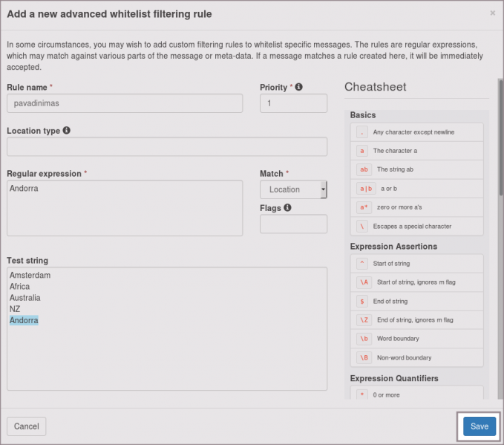Click the Save button
This screenshot has height=445, width=504.
(x=480, y=426)
